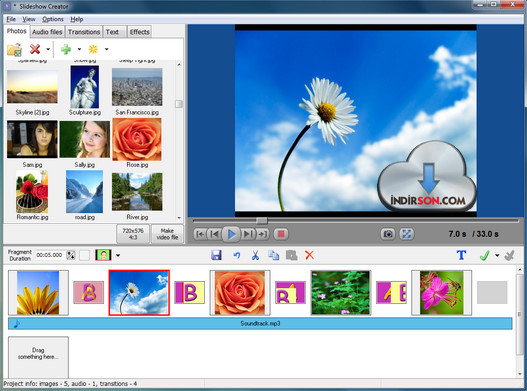Click the blue T add text icon
The height and width of the screenshot is (391, 527).
point(461,255)
